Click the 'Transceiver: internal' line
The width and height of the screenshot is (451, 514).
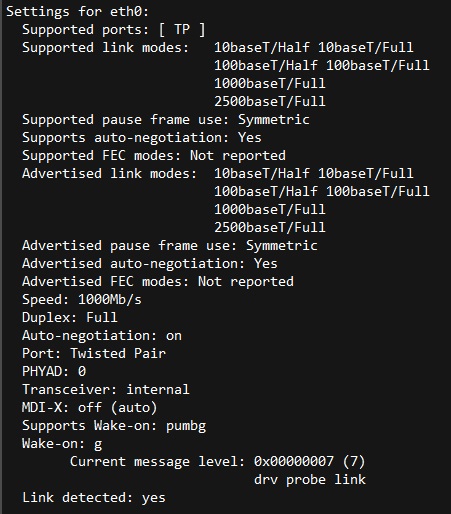click(106, 390)
